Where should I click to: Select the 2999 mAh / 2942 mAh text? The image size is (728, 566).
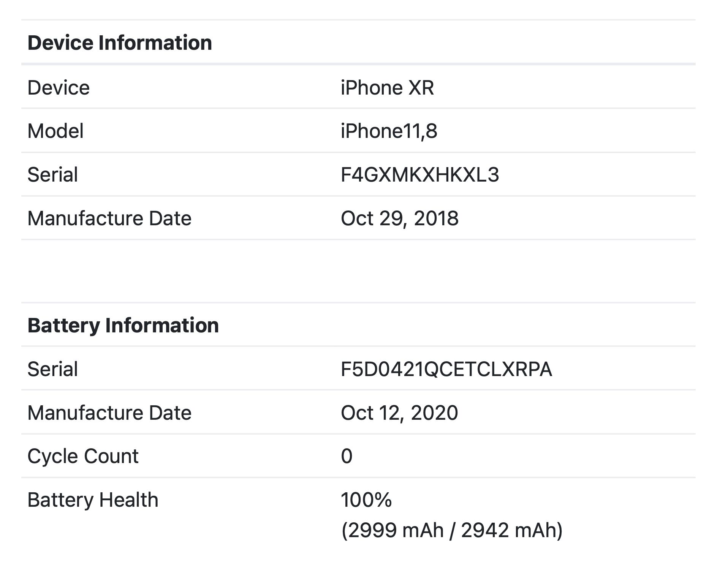(452, 530)
